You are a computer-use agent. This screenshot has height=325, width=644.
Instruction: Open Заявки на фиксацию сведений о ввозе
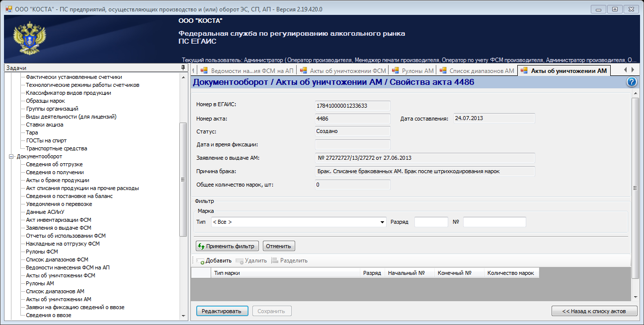point(75,307)
